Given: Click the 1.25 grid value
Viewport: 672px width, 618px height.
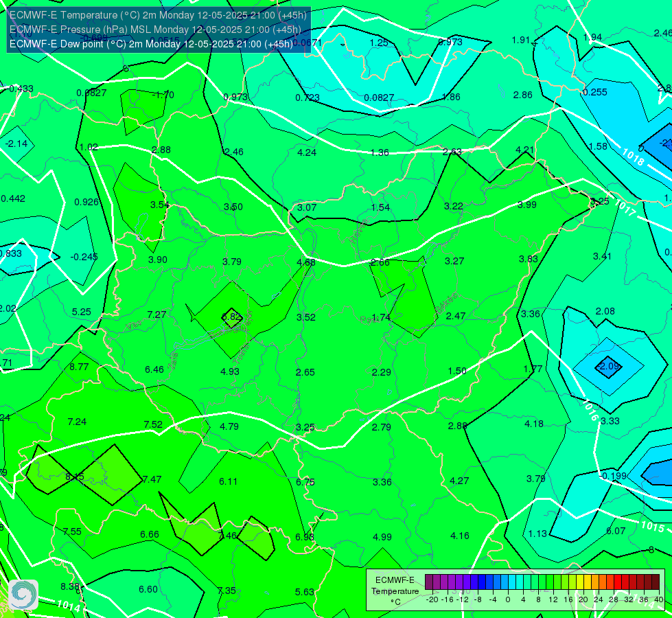Looking at the screenshot, I should pos(379,43).
